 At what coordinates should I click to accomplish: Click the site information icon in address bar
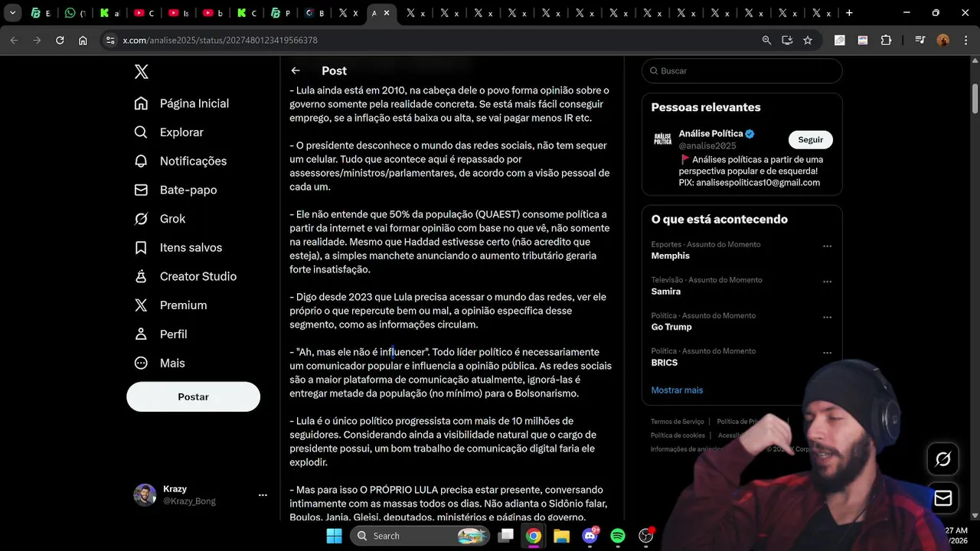[x=110, y=40]
